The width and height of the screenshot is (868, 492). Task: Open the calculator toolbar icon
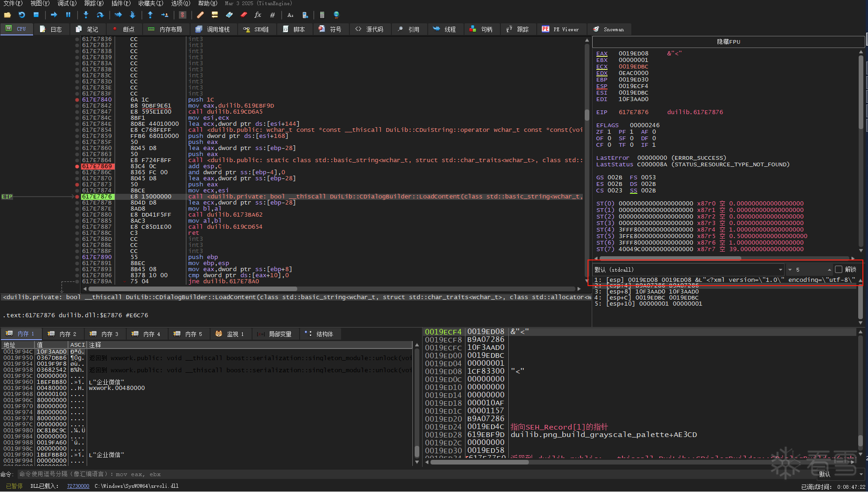(x=322, y=15)
